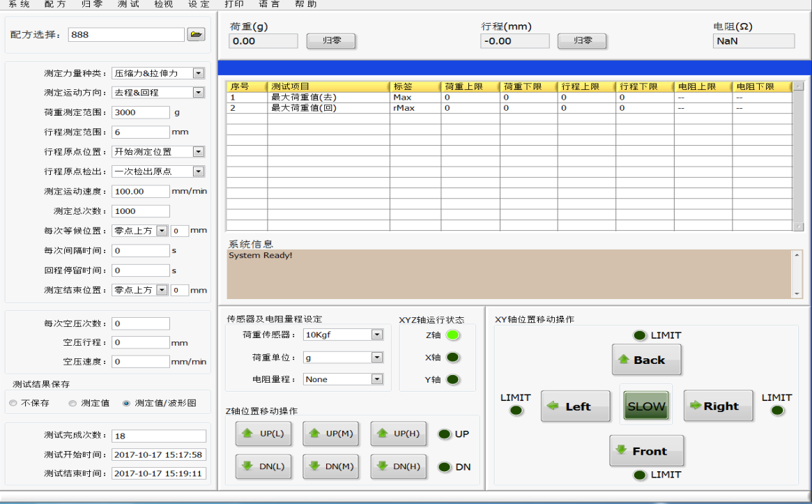Select the 不保存 radio option
Viewport: 812px width, 504px height.
(13, 403)
